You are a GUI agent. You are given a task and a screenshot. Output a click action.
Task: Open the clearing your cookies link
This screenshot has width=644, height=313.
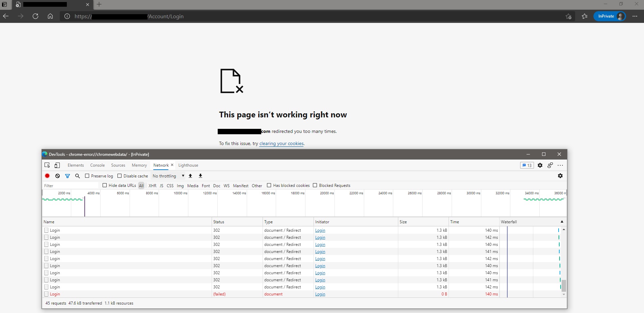coord(281,143)
